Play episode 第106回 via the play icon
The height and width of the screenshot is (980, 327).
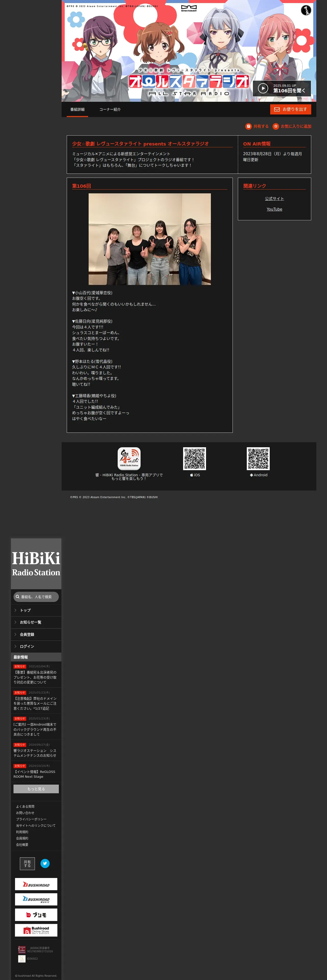(x=263, y=88)
